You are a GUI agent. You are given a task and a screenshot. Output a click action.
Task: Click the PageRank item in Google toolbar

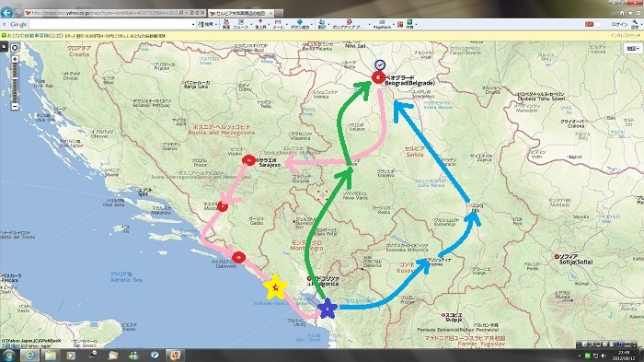click(x=382, y=24)
